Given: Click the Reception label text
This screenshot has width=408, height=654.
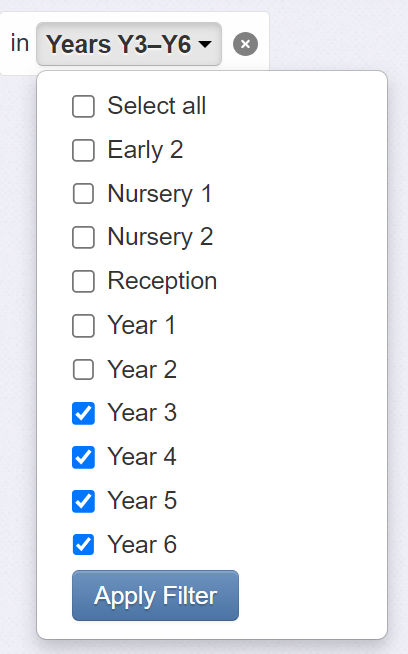Looking at the screenshot, I should click(x=162, y=281).
